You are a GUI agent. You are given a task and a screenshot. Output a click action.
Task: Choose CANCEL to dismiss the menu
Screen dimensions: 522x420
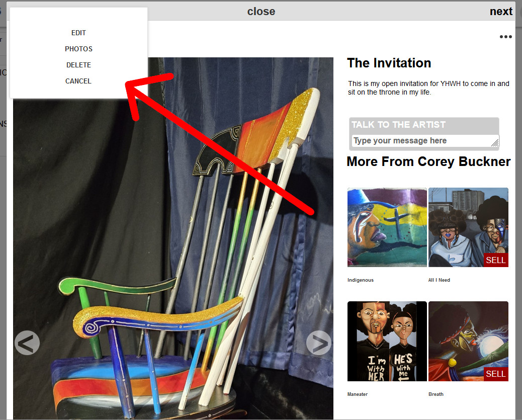tap(78, 81)
